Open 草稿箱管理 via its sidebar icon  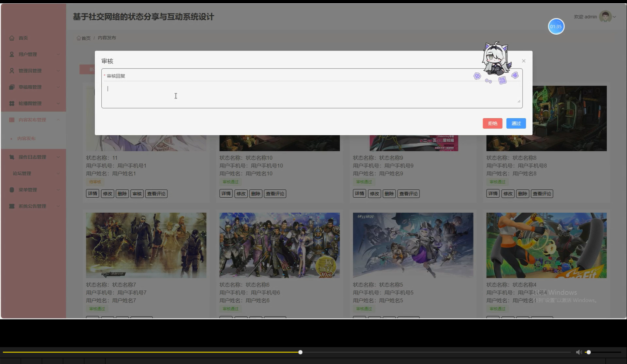12,87
